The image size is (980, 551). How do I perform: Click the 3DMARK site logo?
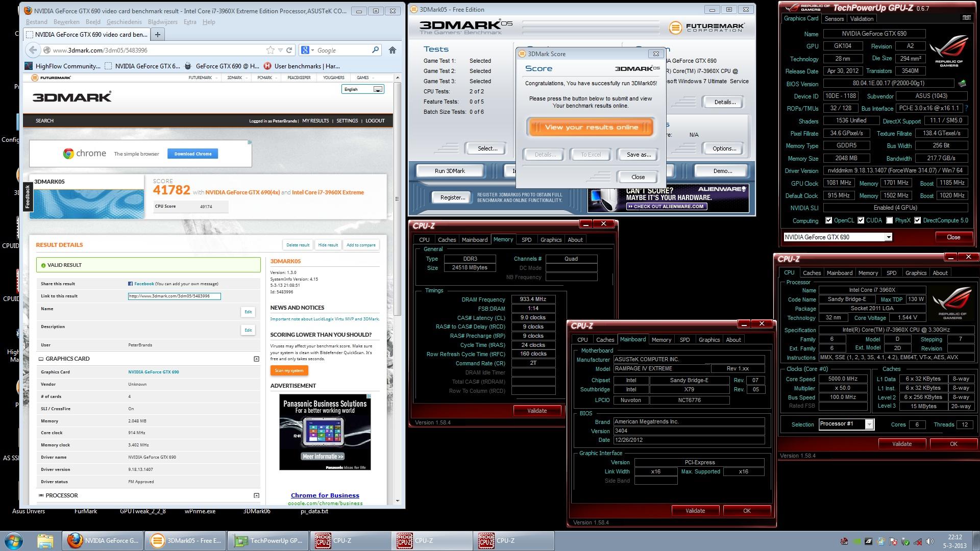click(72, 97)
